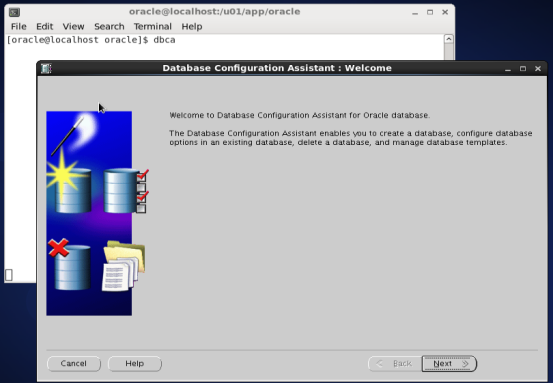
Task: Cancel the Database Configuration Assistant
Action: point(73,364)
